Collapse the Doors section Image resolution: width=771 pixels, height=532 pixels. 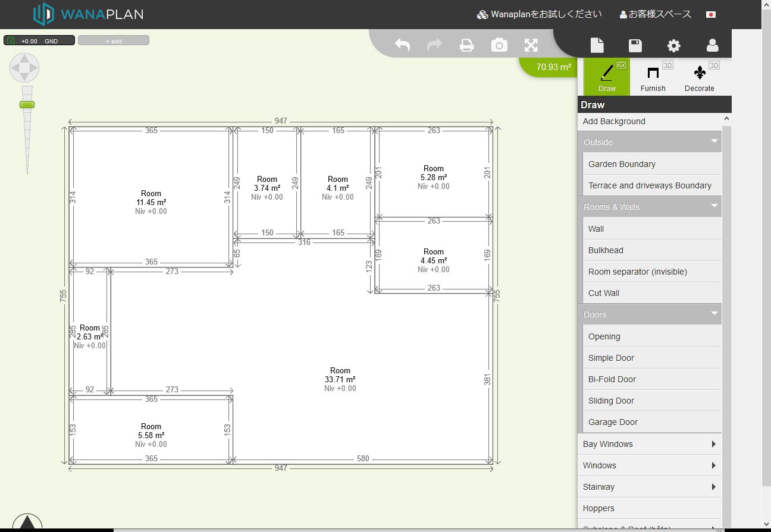point(650,314)
